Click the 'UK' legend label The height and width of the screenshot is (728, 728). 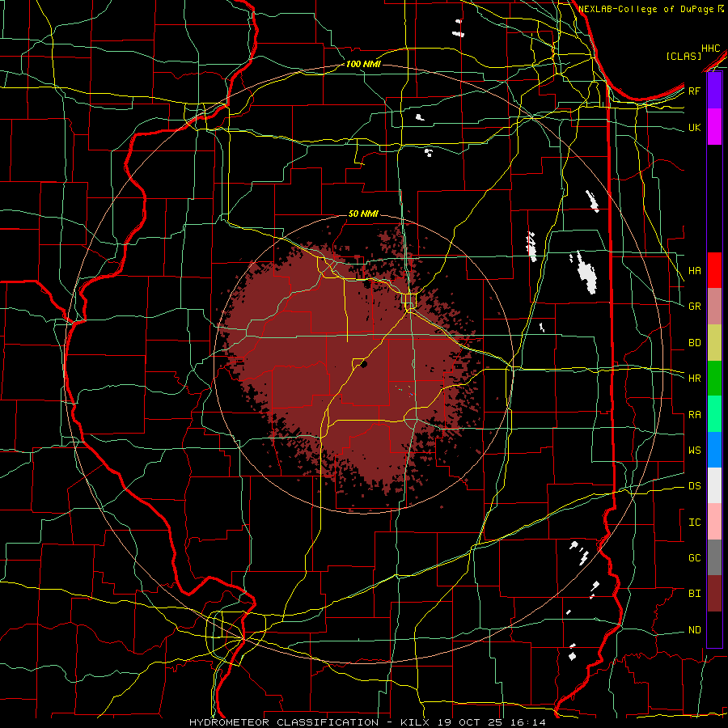(x=694, y=127)
